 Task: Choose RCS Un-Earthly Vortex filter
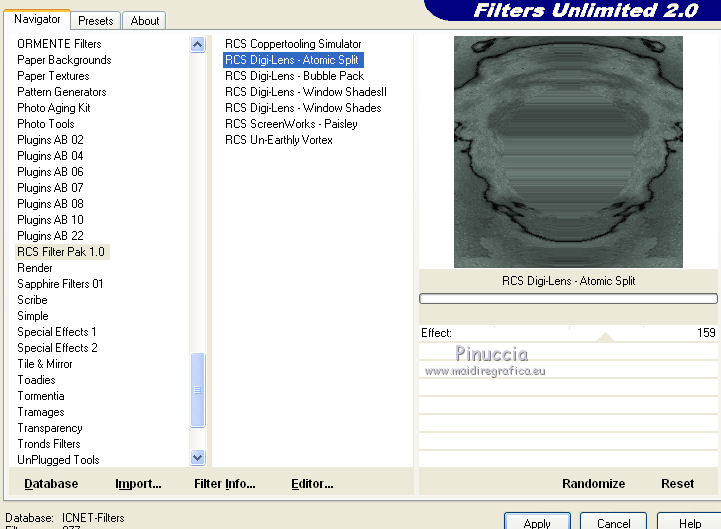279,140
